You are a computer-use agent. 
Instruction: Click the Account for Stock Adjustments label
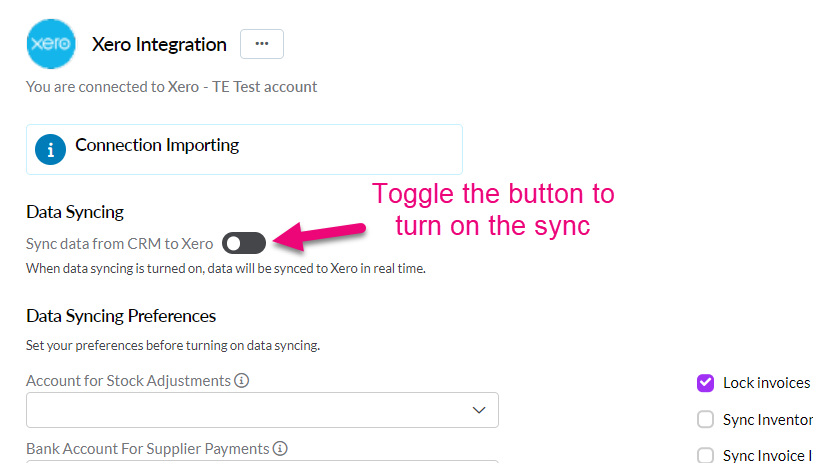[x=128, y=381]
